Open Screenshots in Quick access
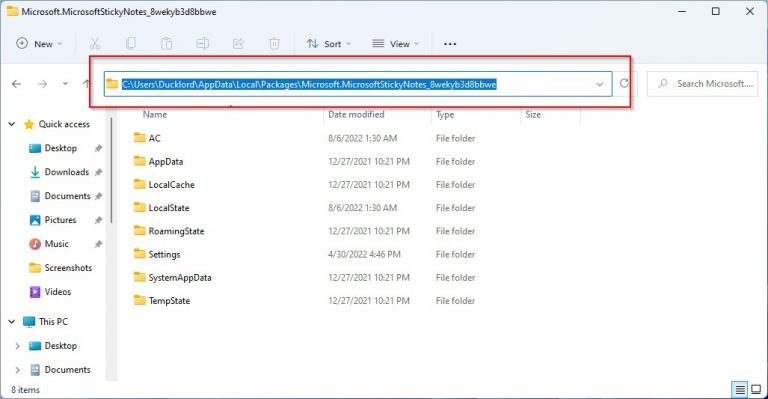The height and width of the screenshot is (399, 768). tap(68, 268)
